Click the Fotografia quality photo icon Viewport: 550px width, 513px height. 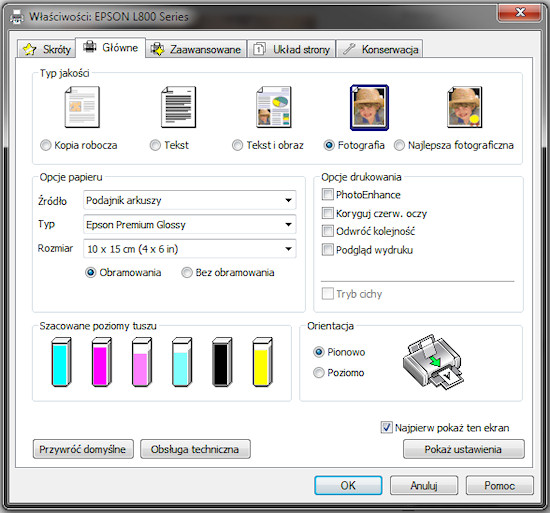click(x=369, y=107)
